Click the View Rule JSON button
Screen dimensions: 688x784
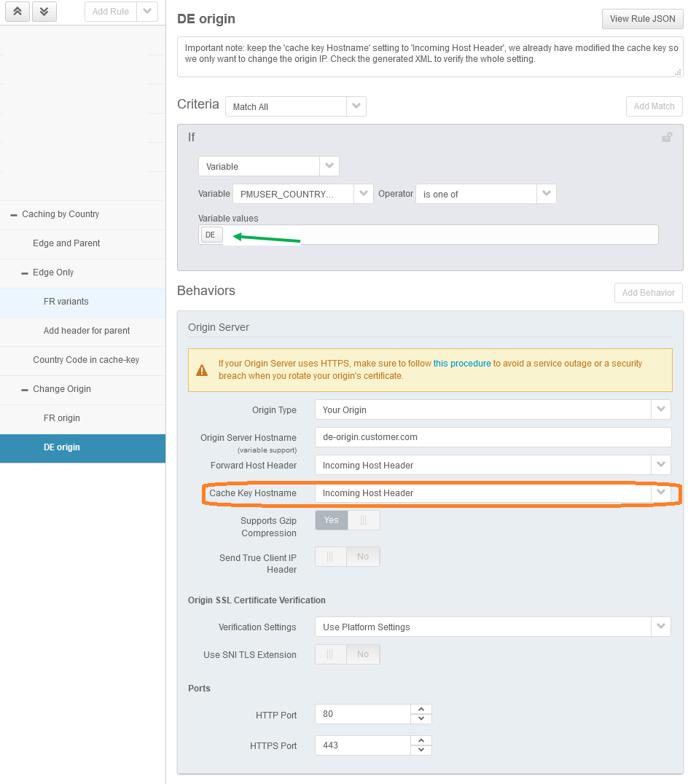[x=642, y=19]
